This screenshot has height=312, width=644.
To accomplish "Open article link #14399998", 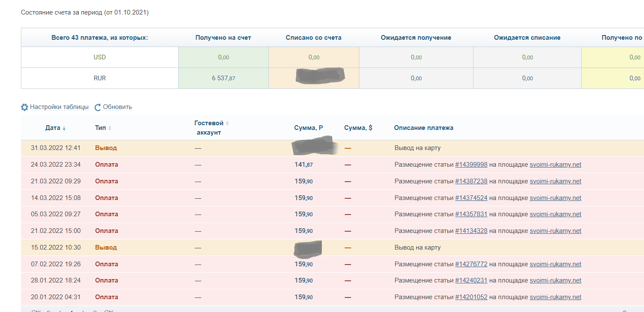I will pos(471,165).
